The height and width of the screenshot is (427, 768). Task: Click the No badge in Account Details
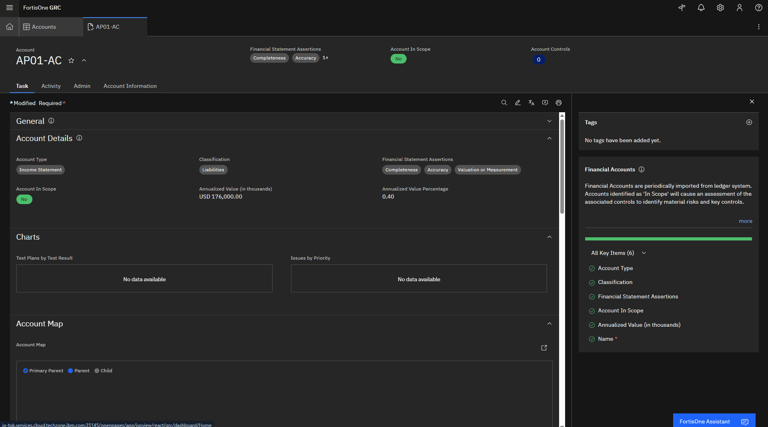(24, 199)
